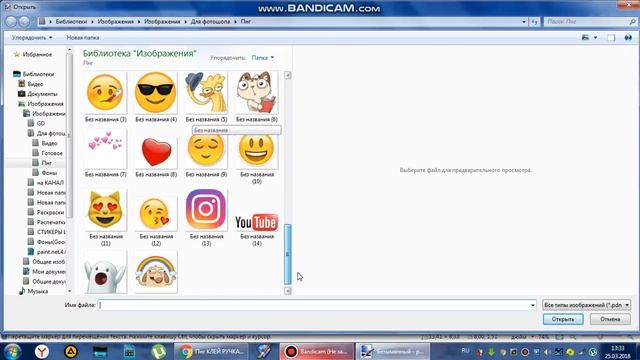Select the cat reading book sticker thumbnail
The width and height of the screenshot is (640, 360).
[257, 93]
